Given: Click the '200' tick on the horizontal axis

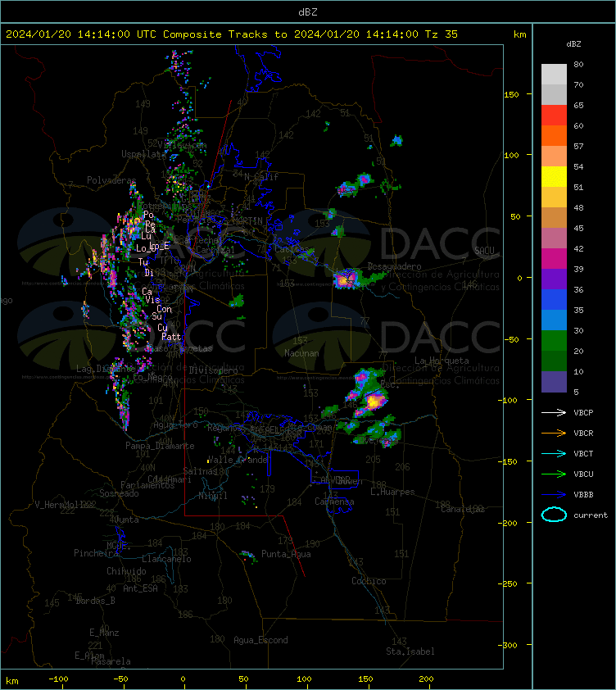Looking at the screenshot, I should point(426,679).
